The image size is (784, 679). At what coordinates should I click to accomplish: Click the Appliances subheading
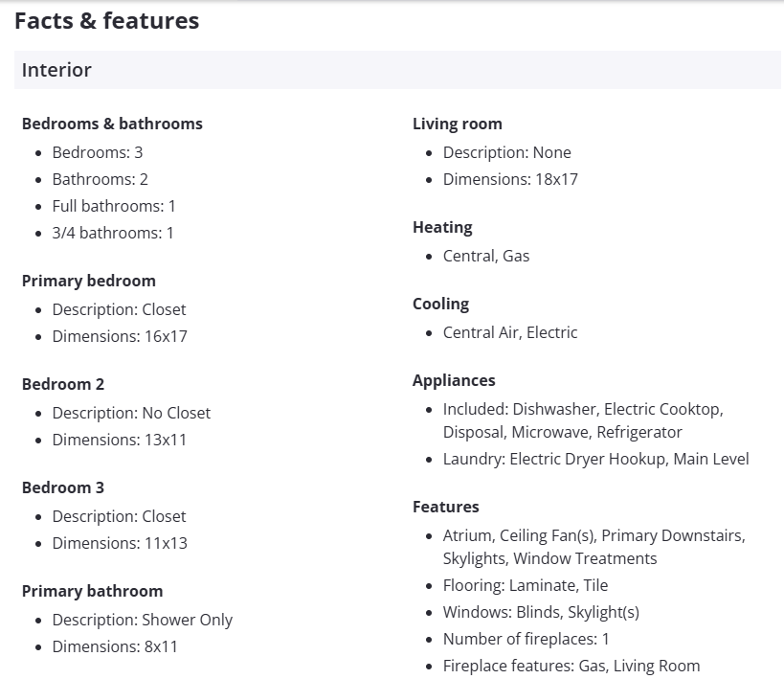pos(454,380)
